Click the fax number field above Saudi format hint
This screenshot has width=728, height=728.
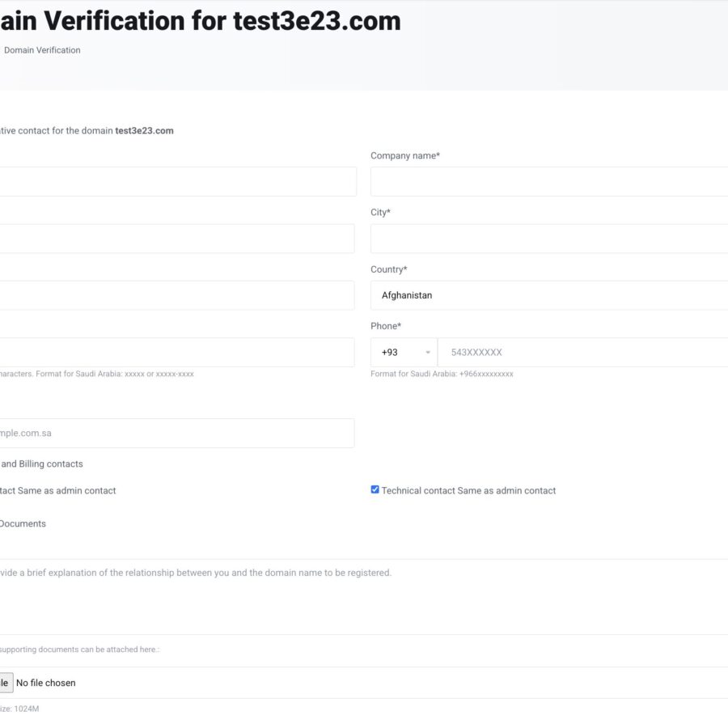178,352
